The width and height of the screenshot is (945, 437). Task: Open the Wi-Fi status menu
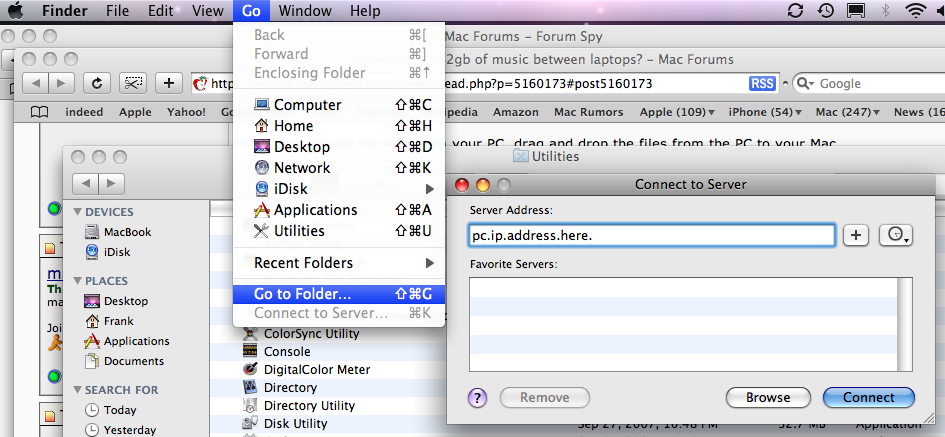click(x=914, y=11)
